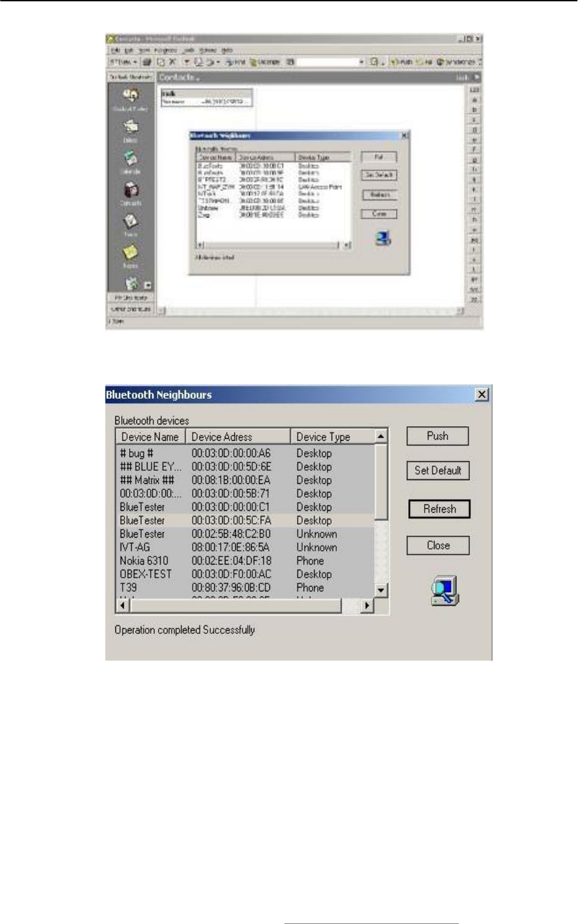Click the Device Name column header

(x=151, y=437)
